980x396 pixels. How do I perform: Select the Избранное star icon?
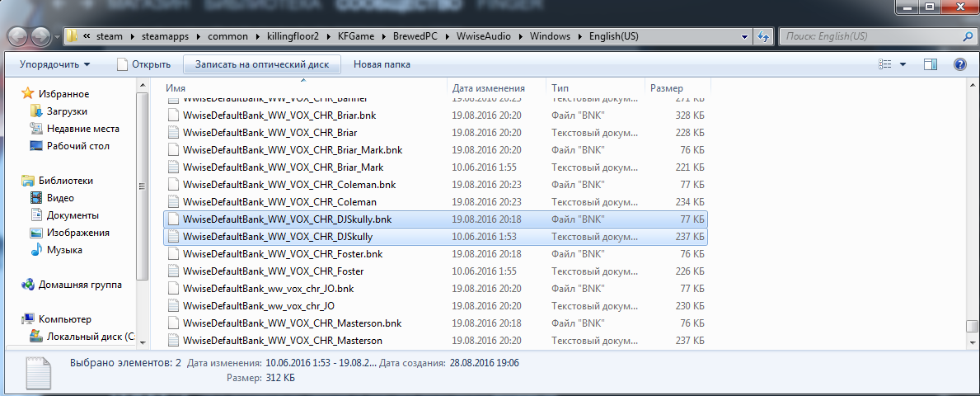[27, 94]
